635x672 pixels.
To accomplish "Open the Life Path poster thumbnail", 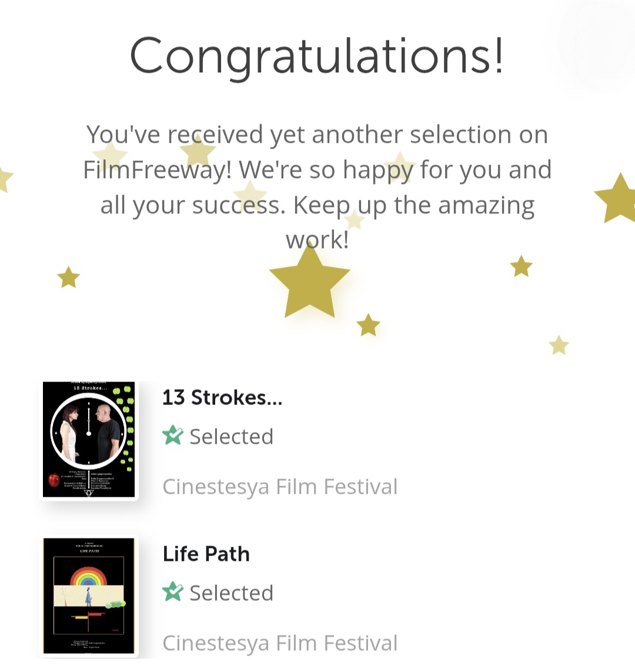I will click(x=89, y=596).
